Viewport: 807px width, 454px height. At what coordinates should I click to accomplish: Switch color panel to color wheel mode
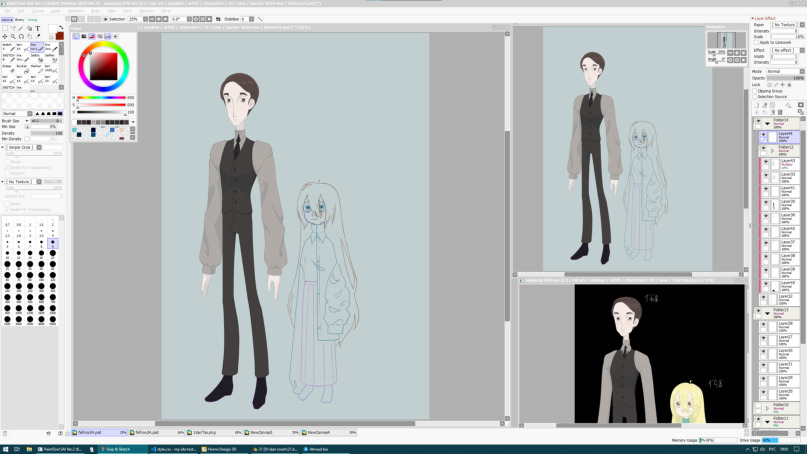[76, 37]
